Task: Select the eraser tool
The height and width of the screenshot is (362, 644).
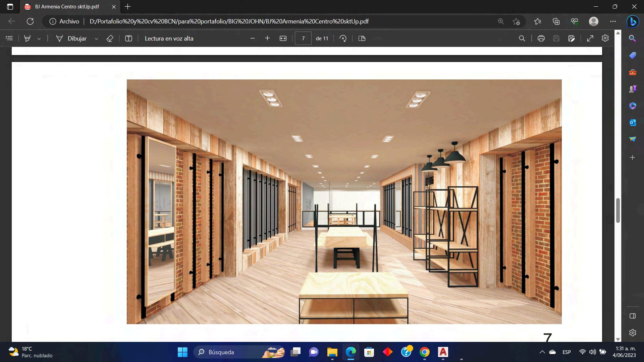Action: (110, 38)
